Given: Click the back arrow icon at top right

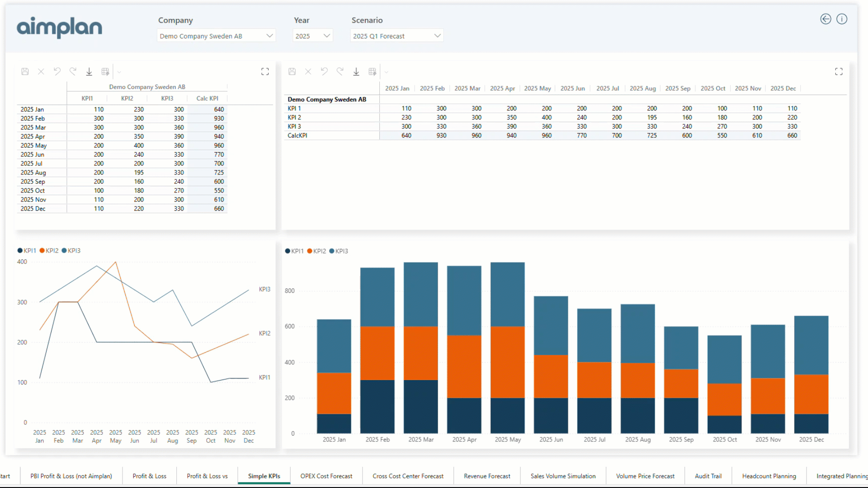Looking at the screenshot, I should tap(826, 19).
